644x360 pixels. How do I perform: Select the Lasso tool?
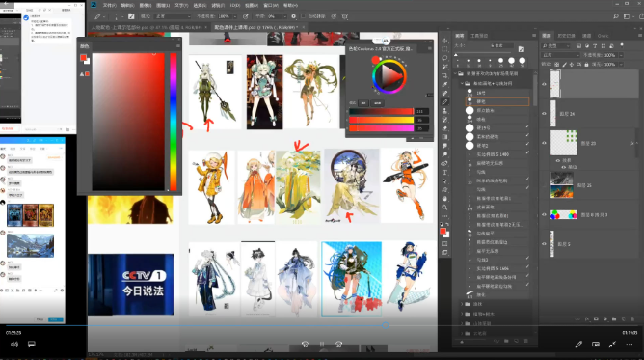(x=444, y=58)
